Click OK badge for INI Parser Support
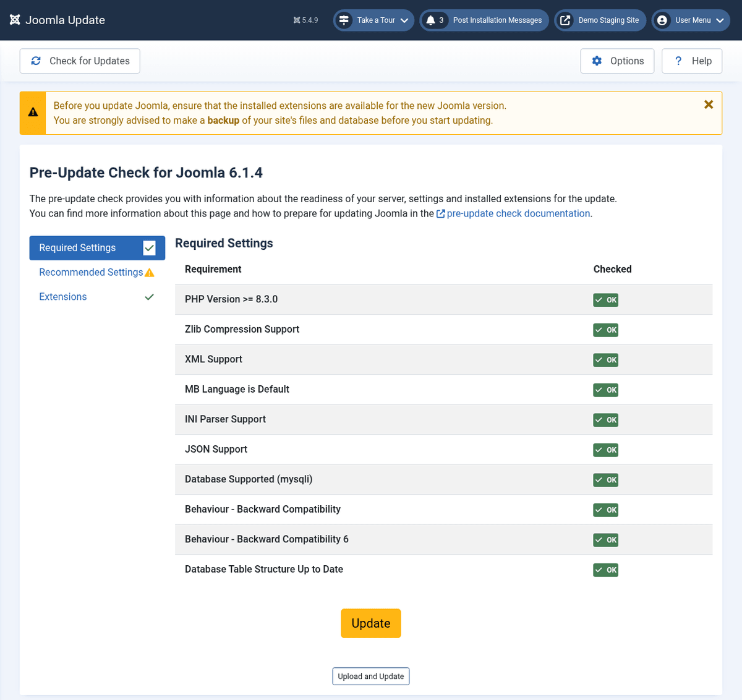 click(x=606, y=420)
